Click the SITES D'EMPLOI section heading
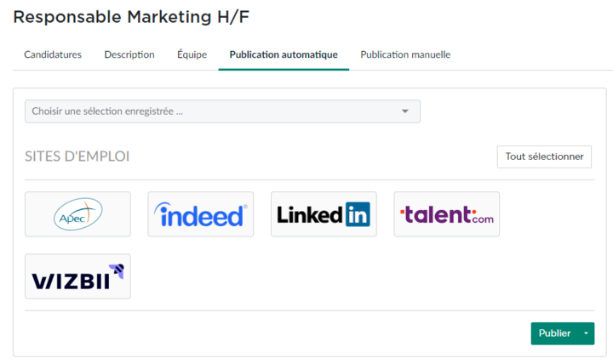 [77, 156]
